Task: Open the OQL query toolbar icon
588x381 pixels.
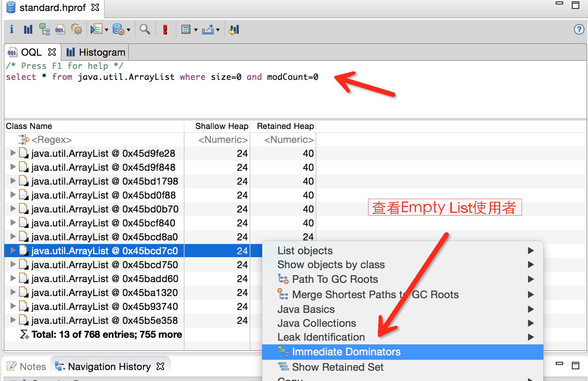Action: 60,29
